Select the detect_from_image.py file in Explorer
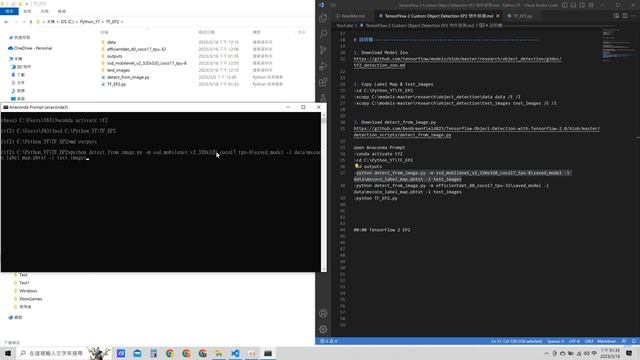 tap(128, 77)
